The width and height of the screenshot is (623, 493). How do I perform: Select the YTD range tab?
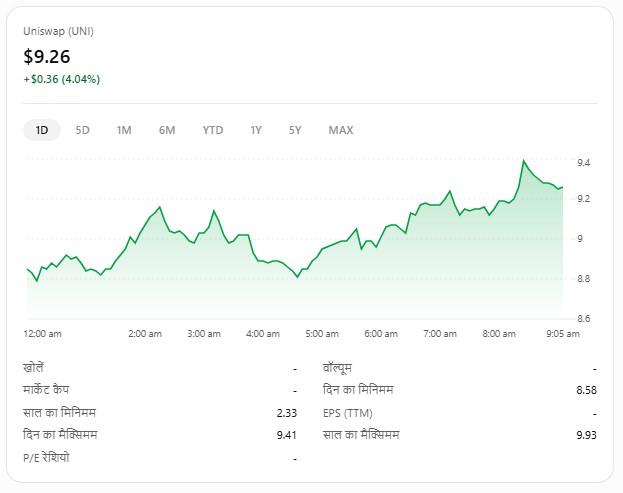click(213, 130)
